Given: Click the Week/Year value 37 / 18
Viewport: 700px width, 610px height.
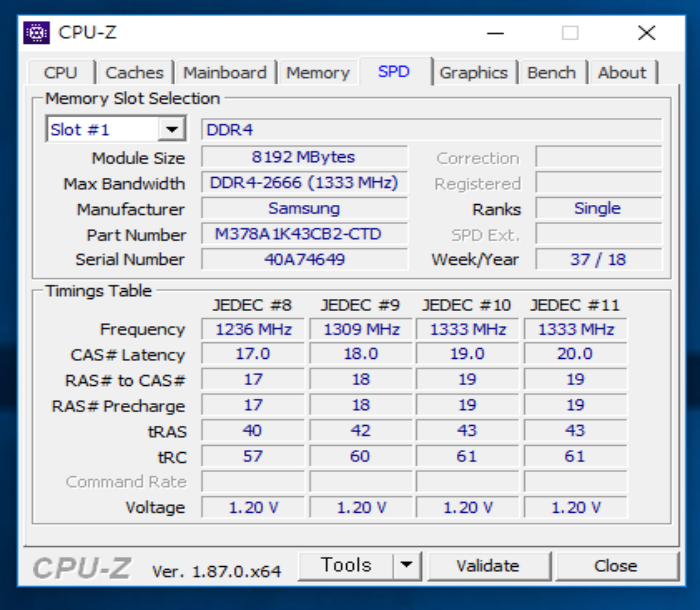Looking at the screenshot, I should tap(598, 259).
